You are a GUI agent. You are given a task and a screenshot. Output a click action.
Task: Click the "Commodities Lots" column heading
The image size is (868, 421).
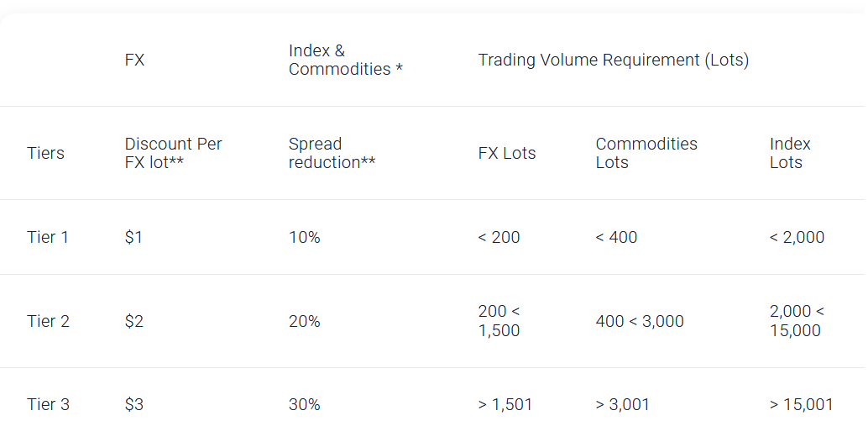[x=646, y=153]
